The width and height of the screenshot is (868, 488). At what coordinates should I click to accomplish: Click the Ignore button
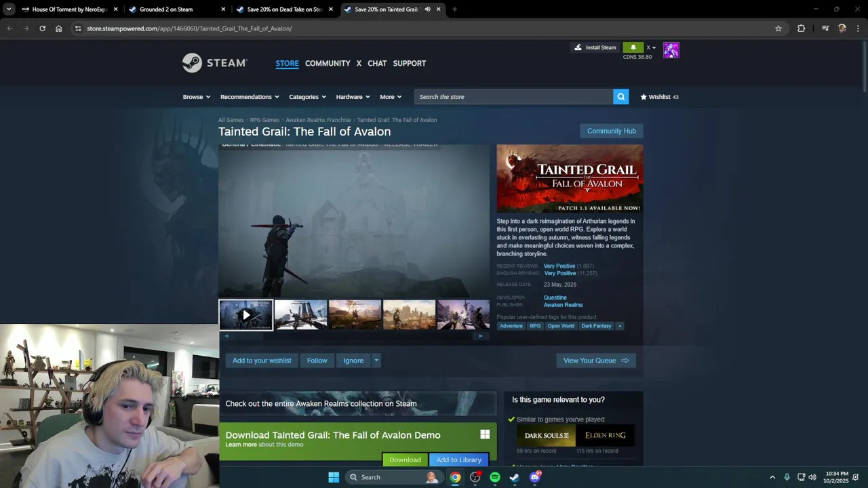[x=353, y=361]
